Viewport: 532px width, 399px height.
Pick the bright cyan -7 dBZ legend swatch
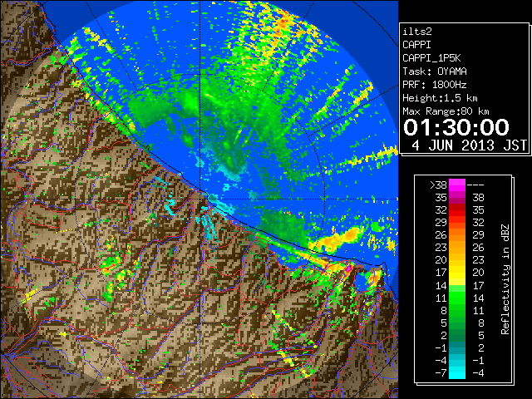click(457, 373)
